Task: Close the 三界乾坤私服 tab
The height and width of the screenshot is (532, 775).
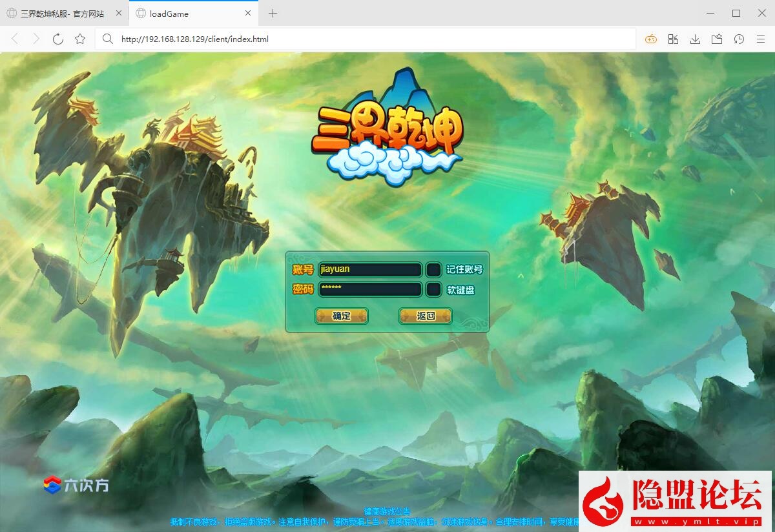Action: coord(119,13)
